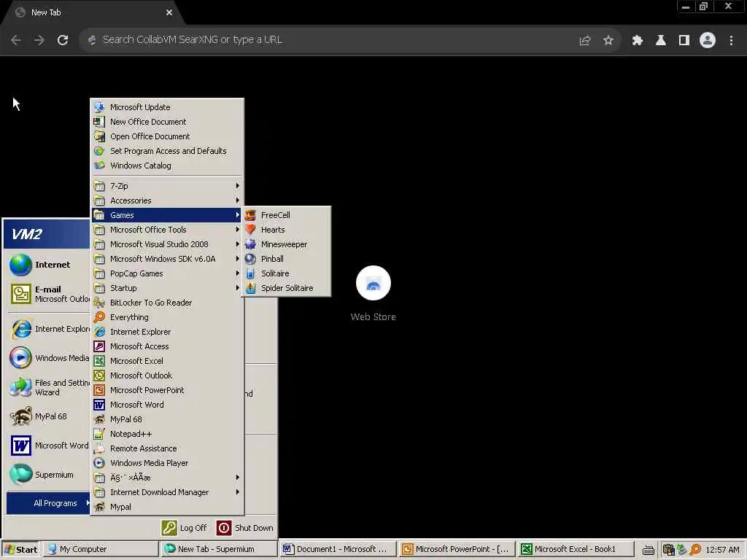Switch to My Computer taskbar window
The image size is (747, 560).
click(101, 550)
